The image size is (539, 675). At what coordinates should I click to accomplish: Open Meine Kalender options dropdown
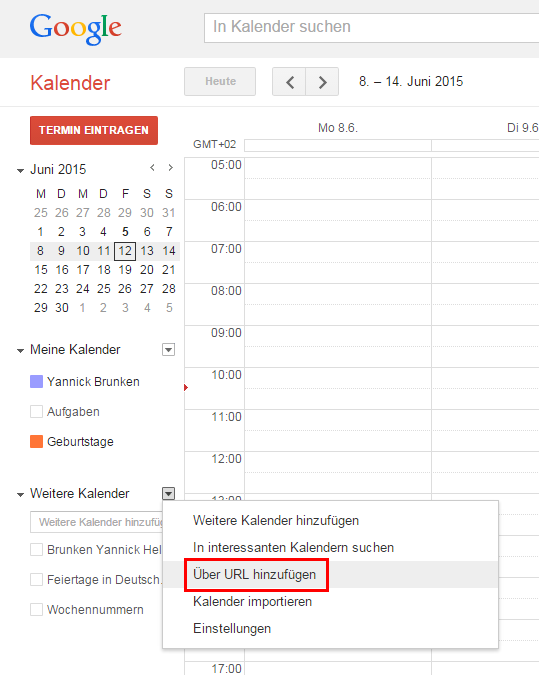coord(168,350)
